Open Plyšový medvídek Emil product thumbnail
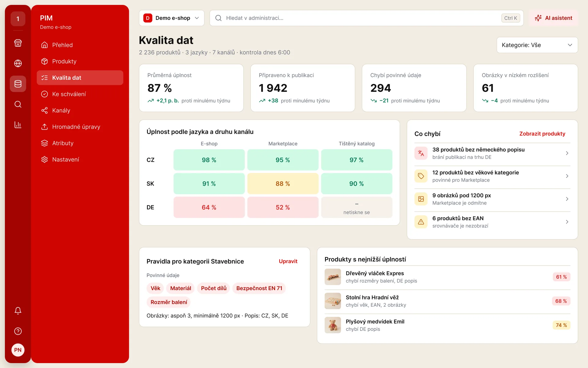Image resolution: width=588 pixels, height=368 pixels. 333,325
